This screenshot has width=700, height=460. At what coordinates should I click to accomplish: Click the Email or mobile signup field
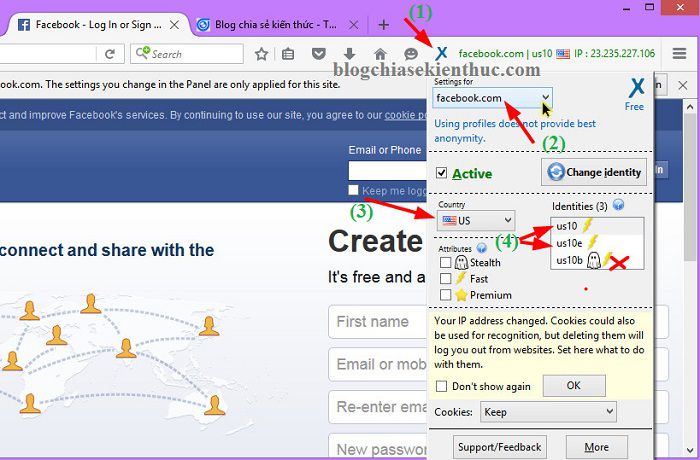377,364
